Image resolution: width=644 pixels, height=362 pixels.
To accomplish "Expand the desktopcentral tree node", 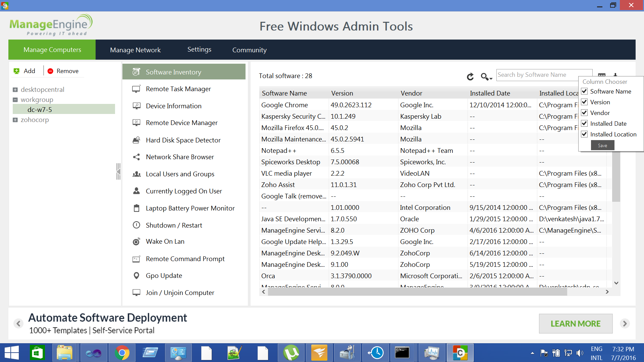I will tap(15, 89).
